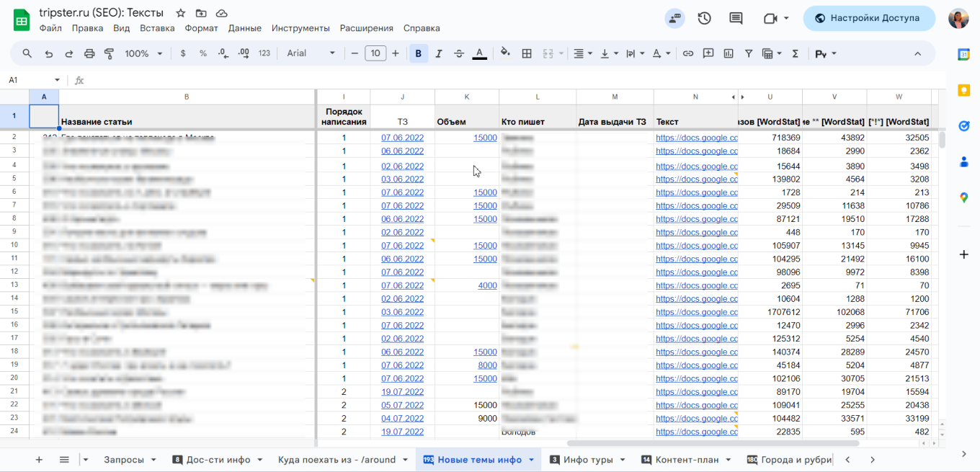The image size is (980, 472).
Task: Open the Данные menu
Action: click(x=244, y=28)
